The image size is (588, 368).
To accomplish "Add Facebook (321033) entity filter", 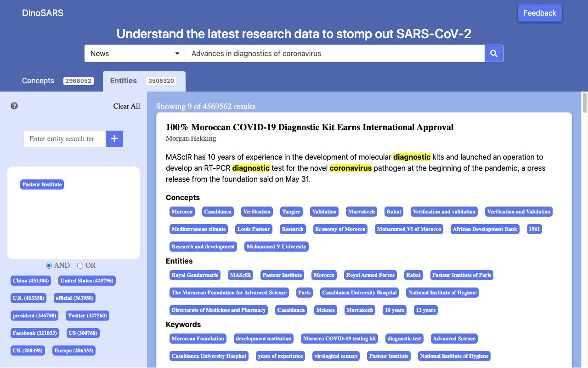I will (35, 333).
